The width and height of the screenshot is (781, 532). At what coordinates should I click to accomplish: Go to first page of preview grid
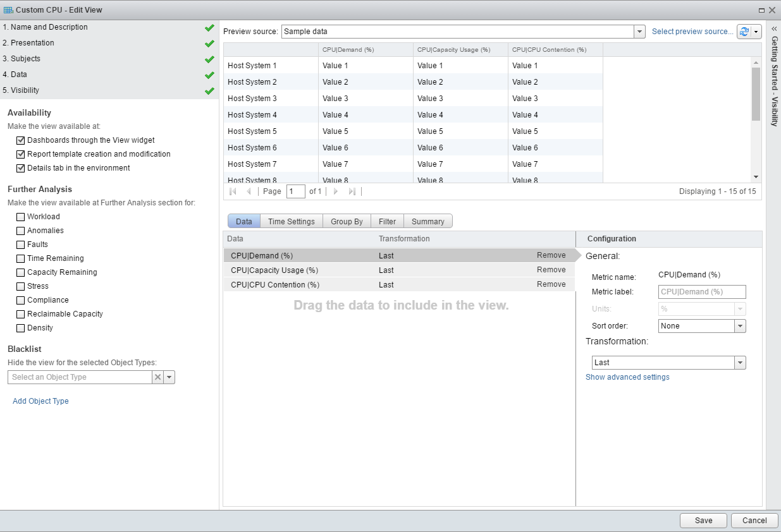click(x=233, y=191)
